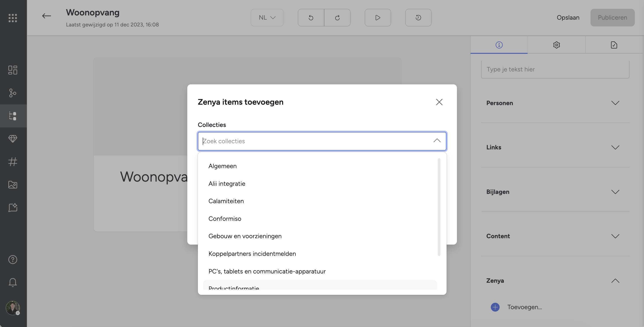Open the NL language dropdown
This screenshot has height=327, width=644.
pyautogui.click(x=267, y=18)
